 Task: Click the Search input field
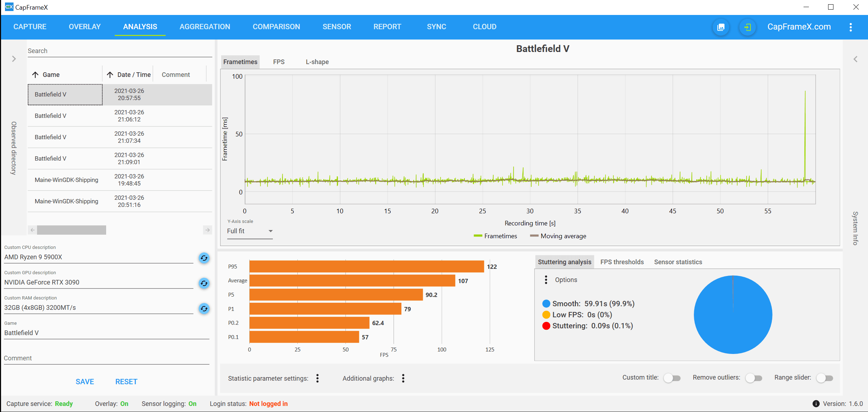[x=120, y=51]
